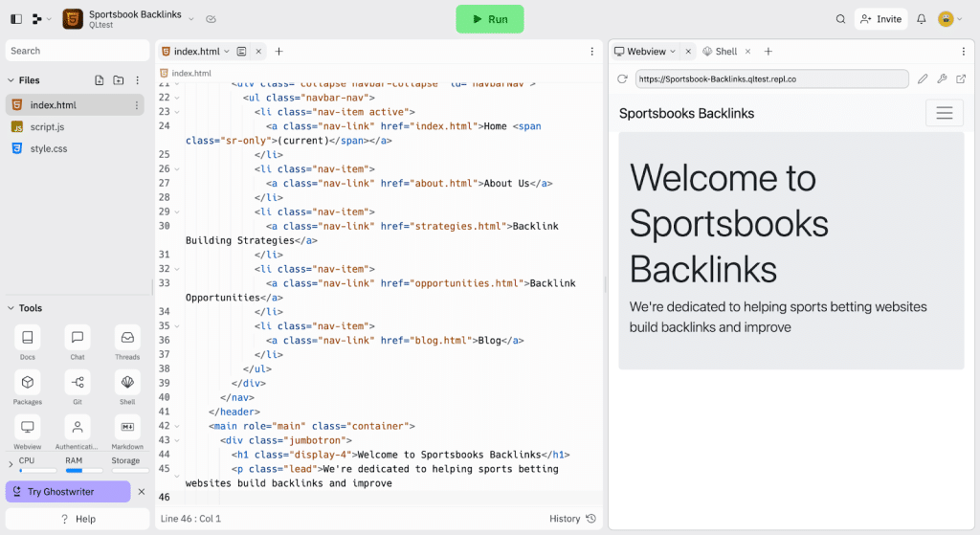Toggle the left sidebar panel
The image size is (980, 535).
click(x=16, y=19)
